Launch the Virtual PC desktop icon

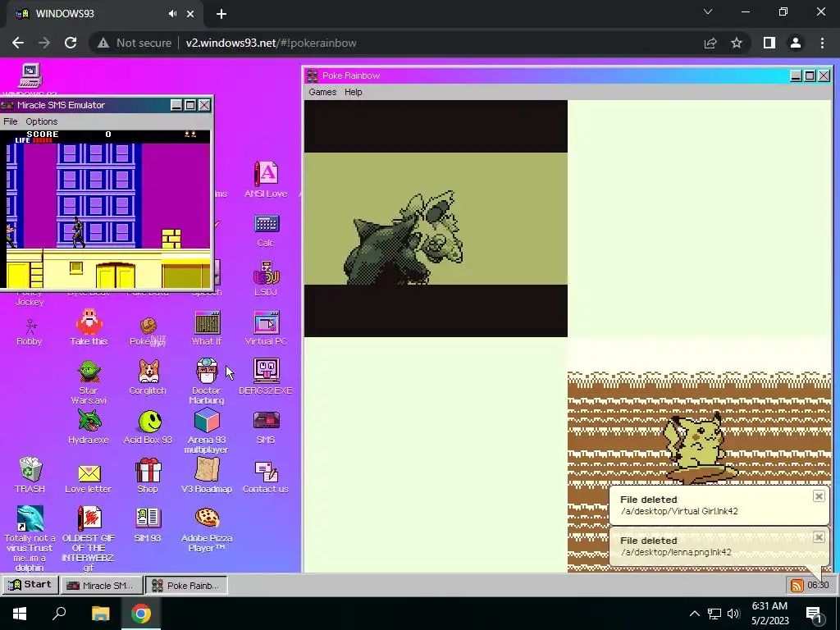pyautogui.click(x=266, y=328)
